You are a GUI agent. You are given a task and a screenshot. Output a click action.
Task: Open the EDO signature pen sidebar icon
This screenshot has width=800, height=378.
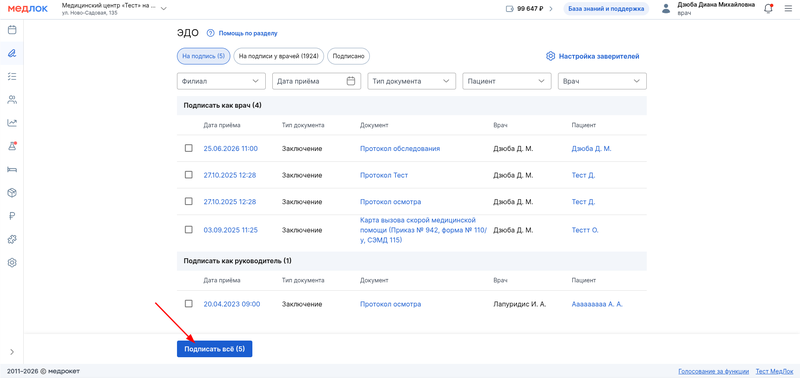tap(12, 53)
